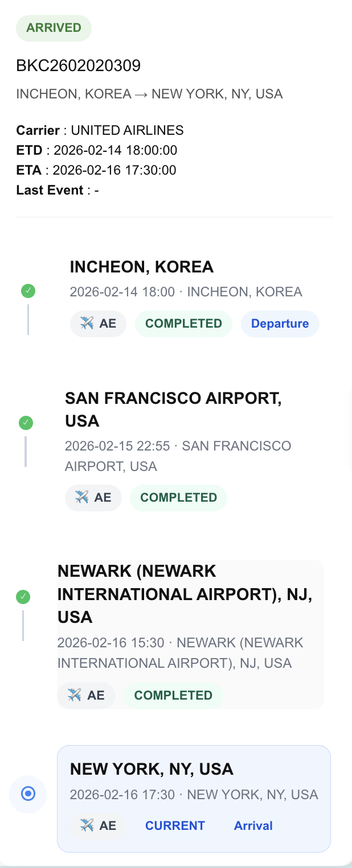Click the Departure tag on Incheon stop
The image size is (352, 868).
coord(280,324)
